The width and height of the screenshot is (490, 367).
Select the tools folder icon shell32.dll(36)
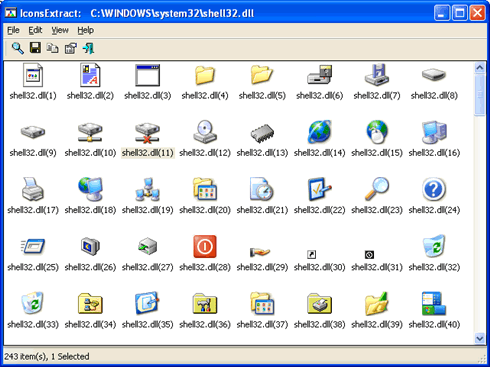[205, 304]
